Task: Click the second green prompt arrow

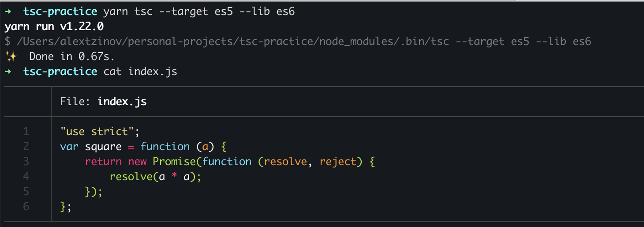Action: [x=8, y=72]
